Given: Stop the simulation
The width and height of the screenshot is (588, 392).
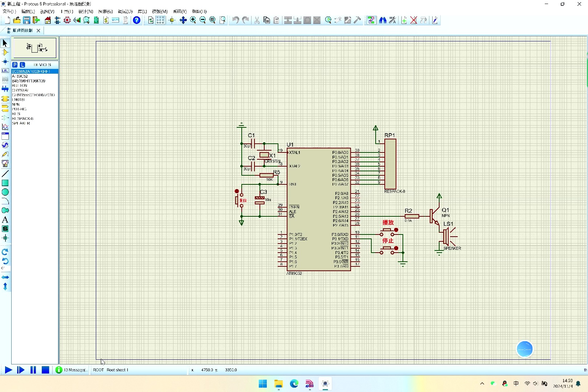Looking at the screenshot, I should (x=45, y=370).
